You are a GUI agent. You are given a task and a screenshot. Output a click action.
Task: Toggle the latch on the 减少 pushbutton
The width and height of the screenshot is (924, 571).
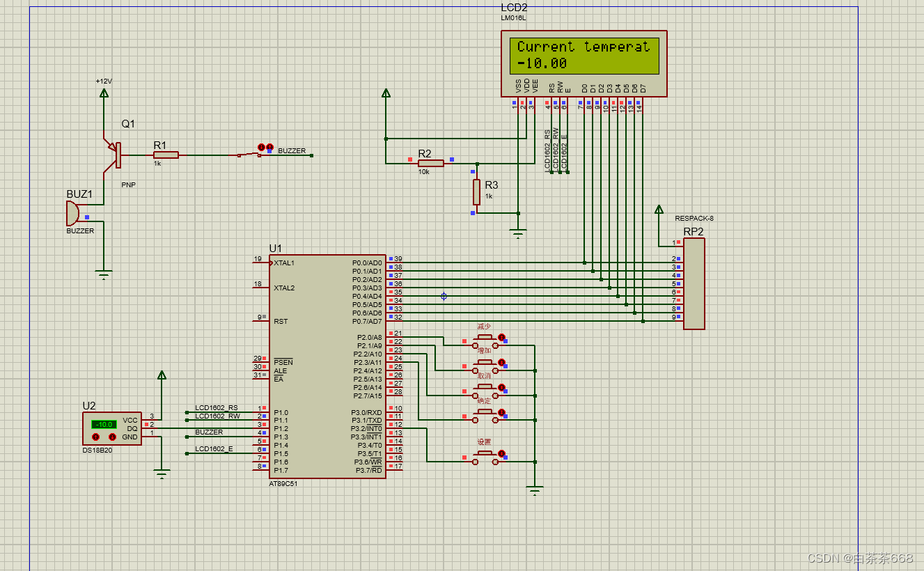pos(501,337)
